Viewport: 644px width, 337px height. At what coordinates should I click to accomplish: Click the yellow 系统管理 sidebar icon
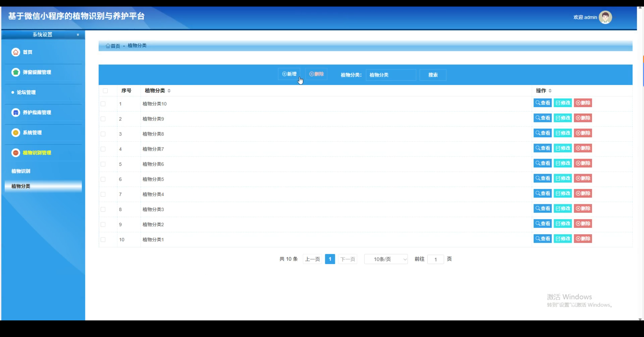coord(16,133)
